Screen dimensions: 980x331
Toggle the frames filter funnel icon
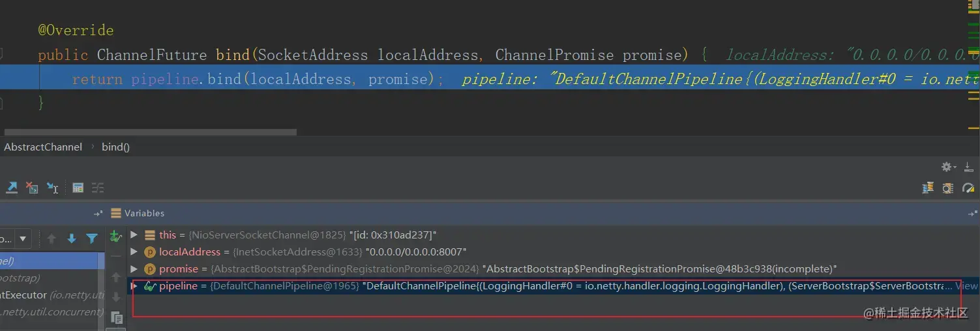point(92,238)
